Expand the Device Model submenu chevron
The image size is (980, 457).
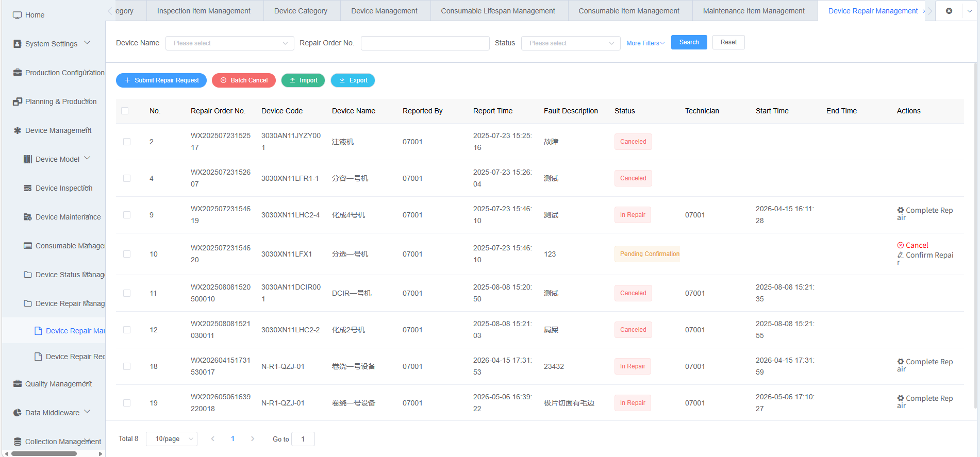click(87, 158)
